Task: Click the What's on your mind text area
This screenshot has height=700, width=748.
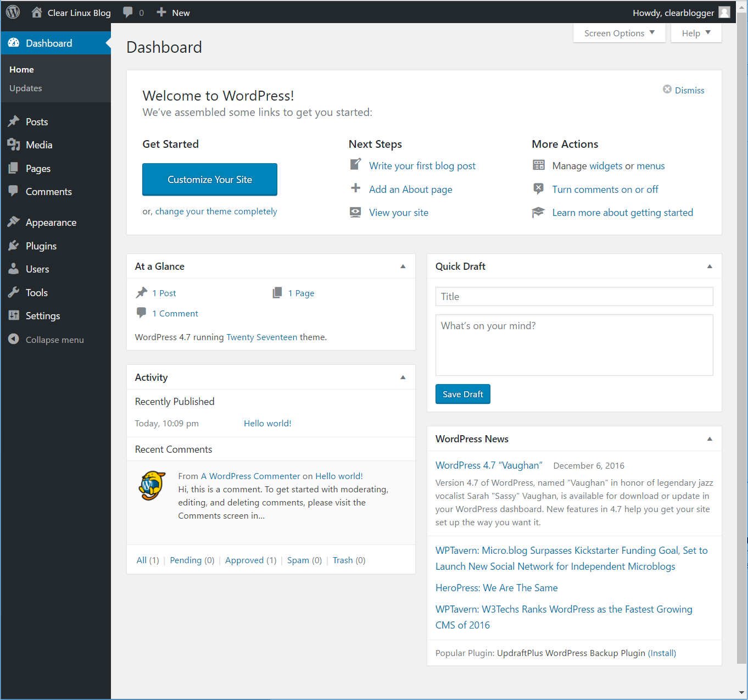Action: click(x=574, y=345)
